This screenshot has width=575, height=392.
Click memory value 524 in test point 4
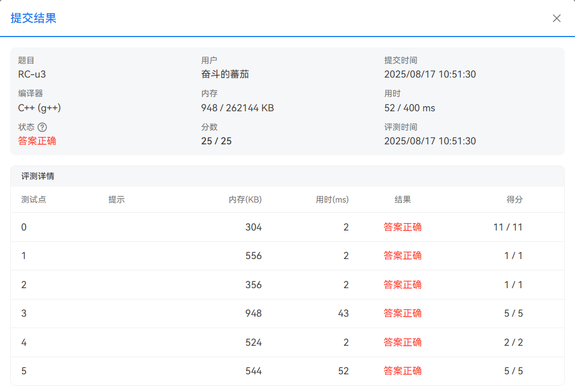click(253, 342)
